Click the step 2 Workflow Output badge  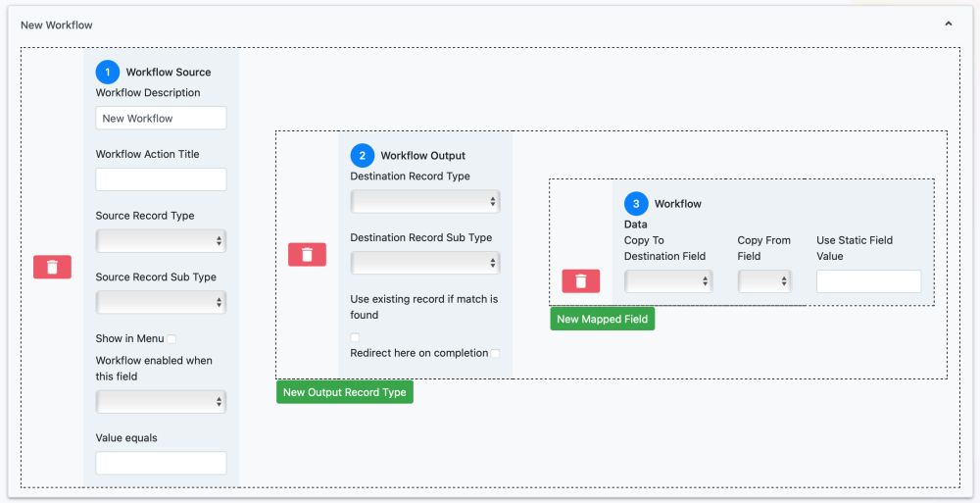[362, 155]
